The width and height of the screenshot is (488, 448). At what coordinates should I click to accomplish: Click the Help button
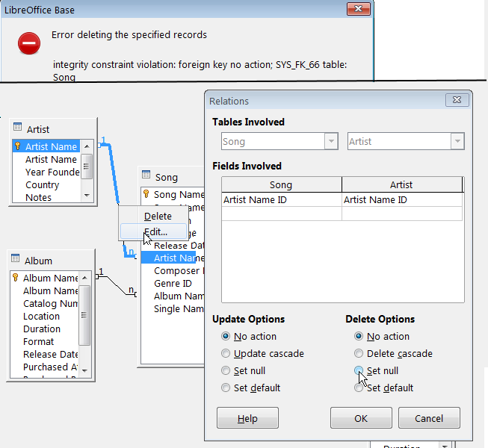(247, 418)
